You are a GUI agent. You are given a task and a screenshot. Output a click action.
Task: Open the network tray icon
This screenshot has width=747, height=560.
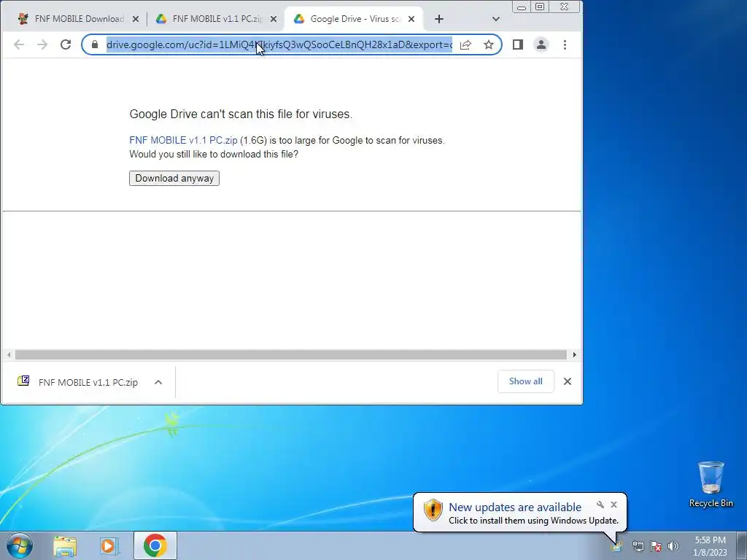(x=638, y=547)
